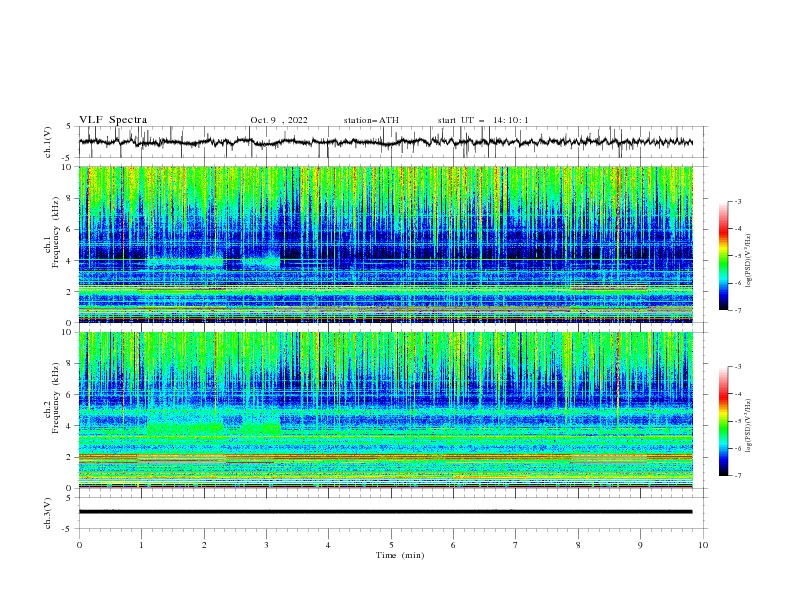The width and height of the screenshot is (792, 612).
Task: Click the ch.1 spectrogram color scale bar
Action: (x=723, y=256)
